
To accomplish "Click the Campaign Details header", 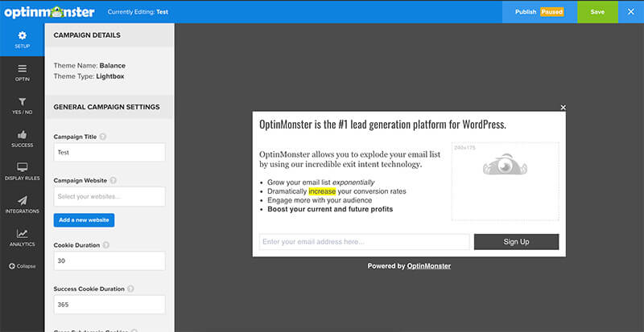I will (x=109, y=35).
